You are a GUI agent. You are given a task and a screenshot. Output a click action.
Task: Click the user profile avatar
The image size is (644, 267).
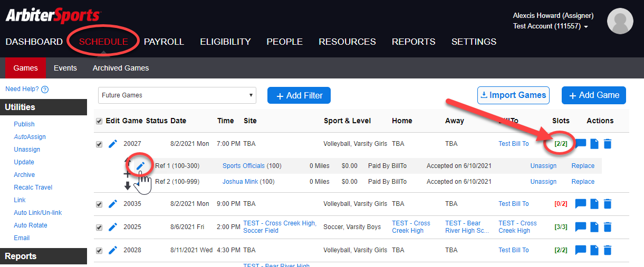click(620, 22)
